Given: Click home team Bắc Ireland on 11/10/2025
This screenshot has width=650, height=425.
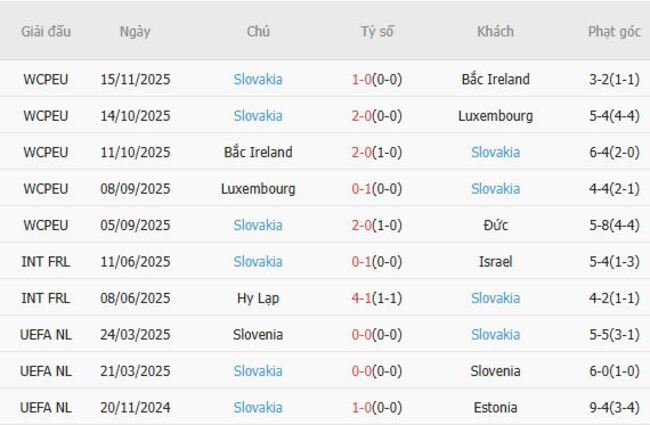Looking at the screenshot, I should [258, 152].
